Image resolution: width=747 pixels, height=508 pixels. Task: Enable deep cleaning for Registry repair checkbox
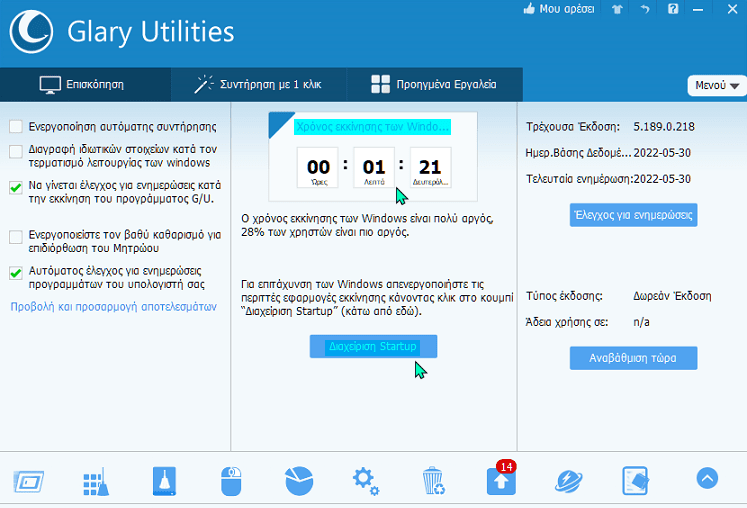coord(16,237)
